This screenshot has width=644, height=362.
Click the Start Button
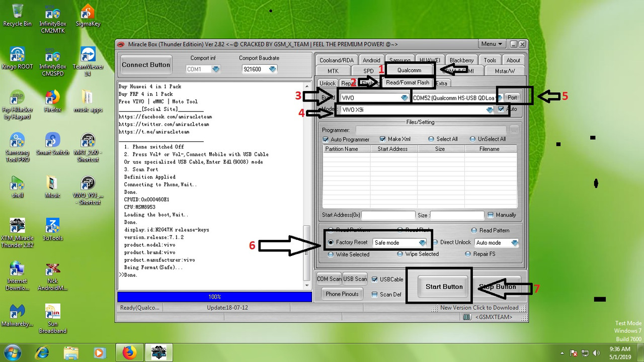click(444, 287)
